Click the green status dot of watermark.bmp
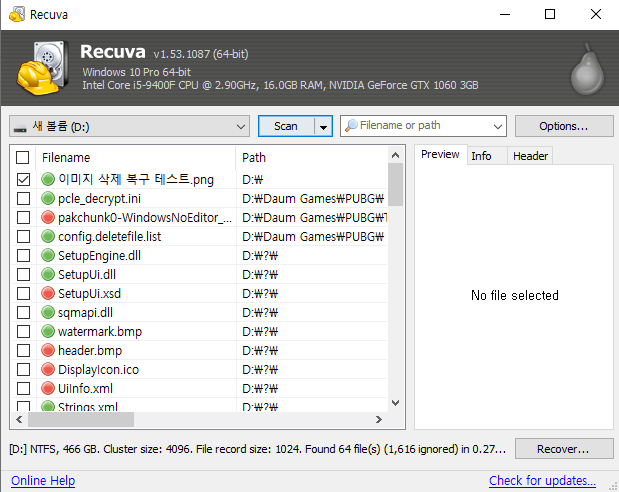Viewport: 619px width, 492px height. pyautogui.click(x=48, y=331)
